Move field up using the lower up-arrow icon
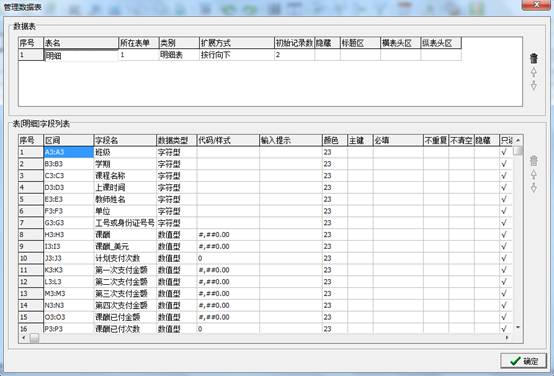This screenshot has width=554, height=376. point(534,174)
